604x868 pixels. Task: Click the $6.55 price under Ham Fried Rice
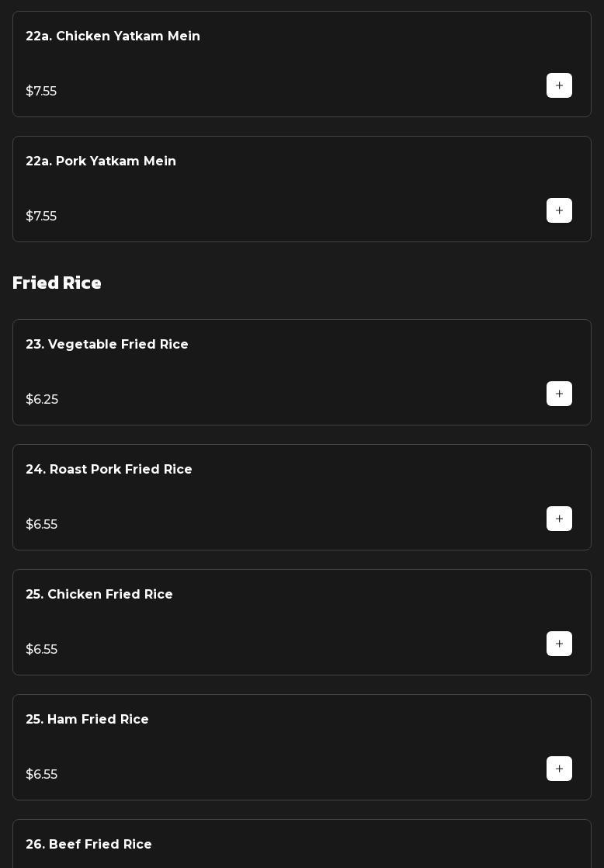point(41,775)
